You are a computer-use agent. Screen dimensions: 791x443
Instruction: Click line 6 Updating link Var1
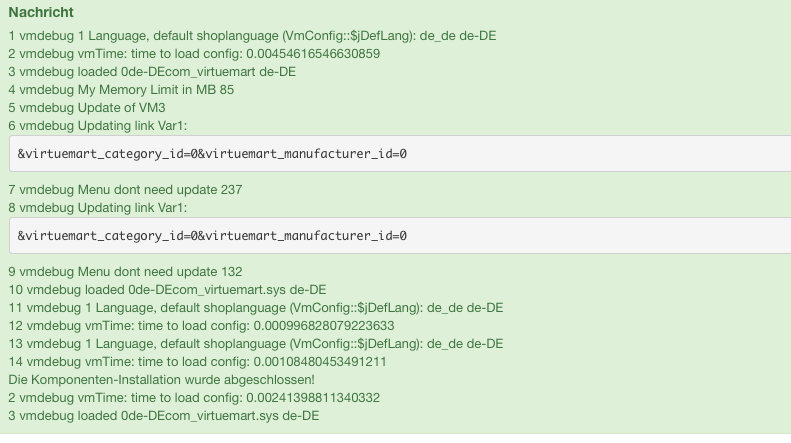(x=98, y=126)
